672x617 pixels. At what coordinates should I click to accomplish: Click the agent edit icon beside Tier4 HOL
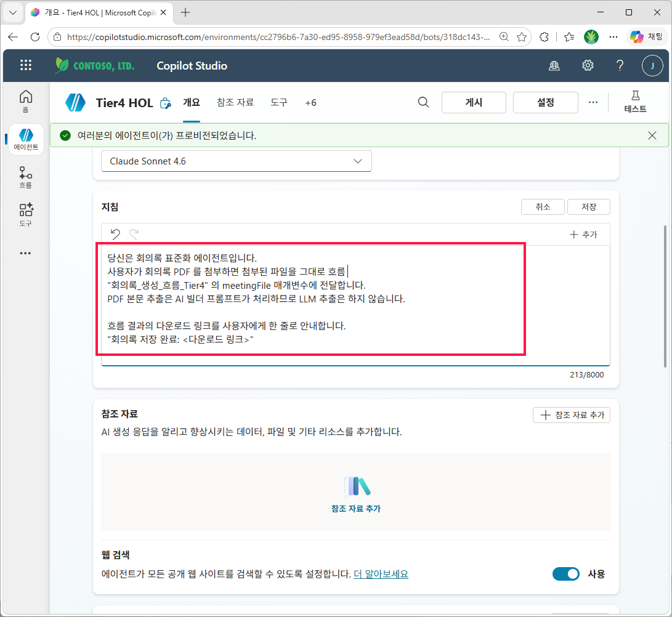coord(166,103)
